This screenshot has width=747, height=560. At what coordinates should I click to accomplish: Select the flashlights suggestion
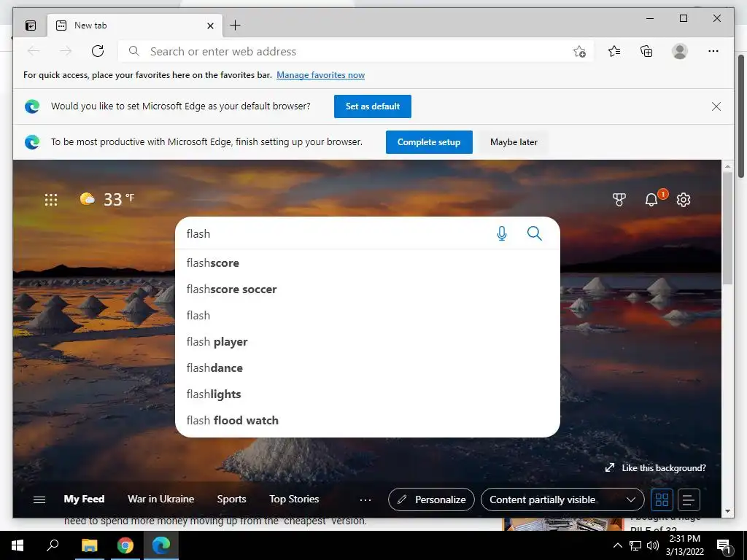[x=368, y=394]
